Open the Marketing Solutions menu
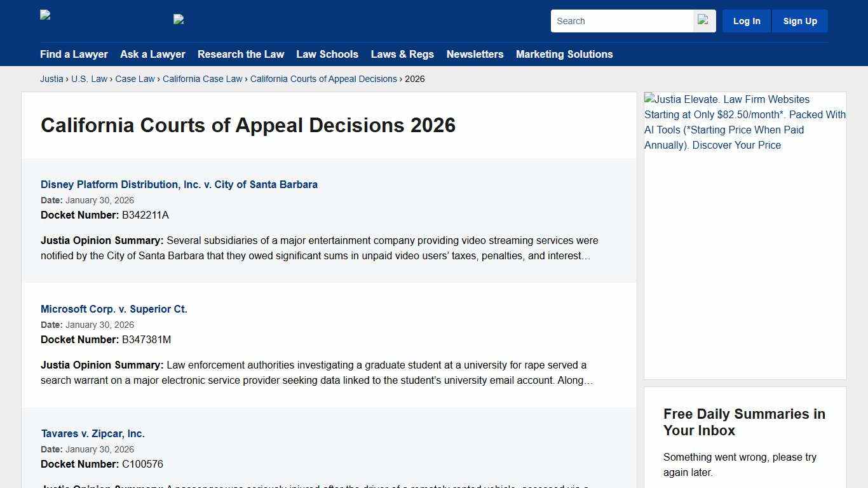The image size is (868, 488). (x=564, y=55)
